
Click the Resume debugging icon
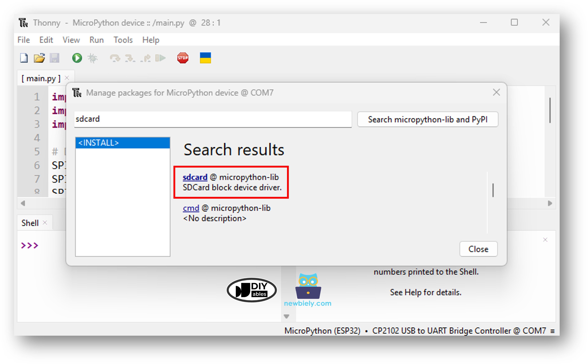(x=160, y=58)
